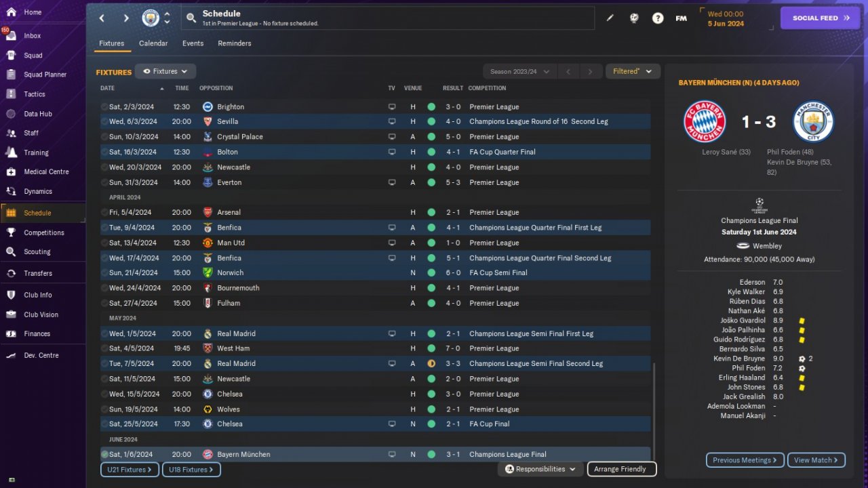The height and width of the screenshot is (488, 868).
Task: Open U21 Fixtures
Action: [130, 469]
